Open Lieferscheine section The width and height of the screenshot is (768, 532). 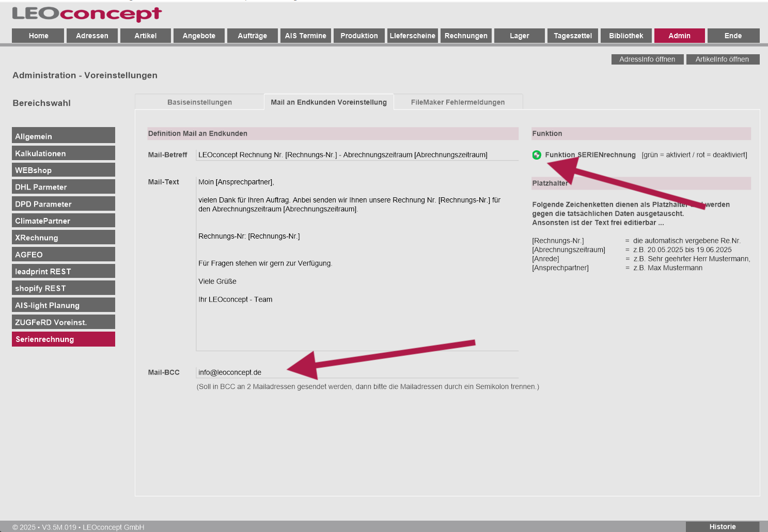pos(413,36)
